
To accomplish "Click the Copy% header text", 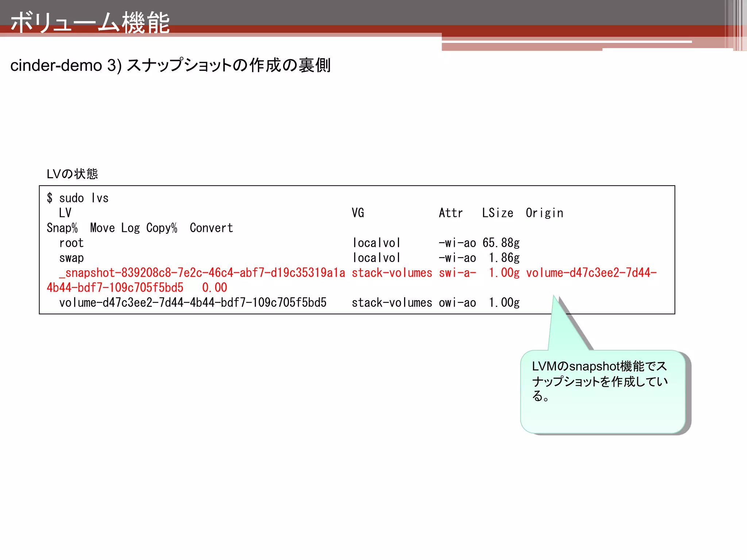I will coord(162,228).
